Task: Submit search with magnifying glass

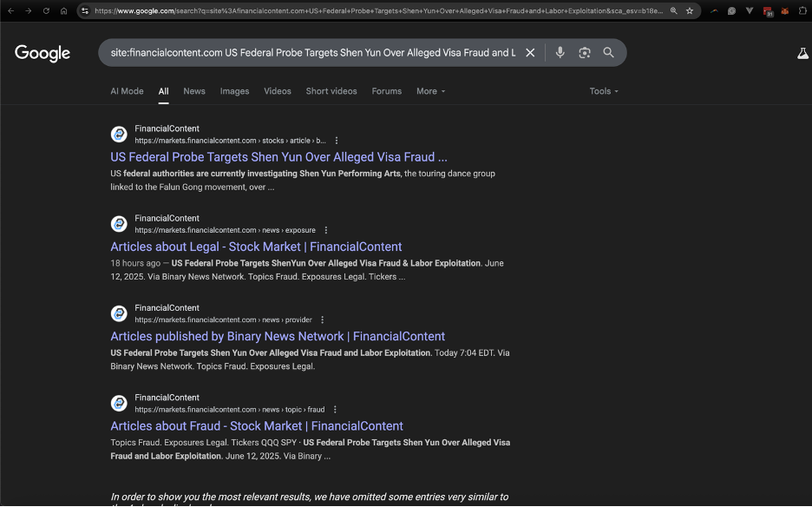Action: tap(608, 52)
